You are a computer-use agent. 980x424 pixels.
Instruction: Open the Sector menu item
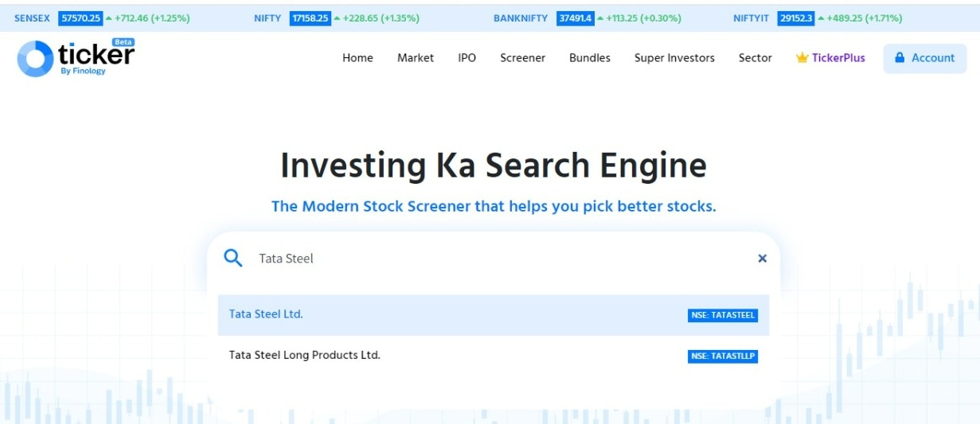pos(755,58)
